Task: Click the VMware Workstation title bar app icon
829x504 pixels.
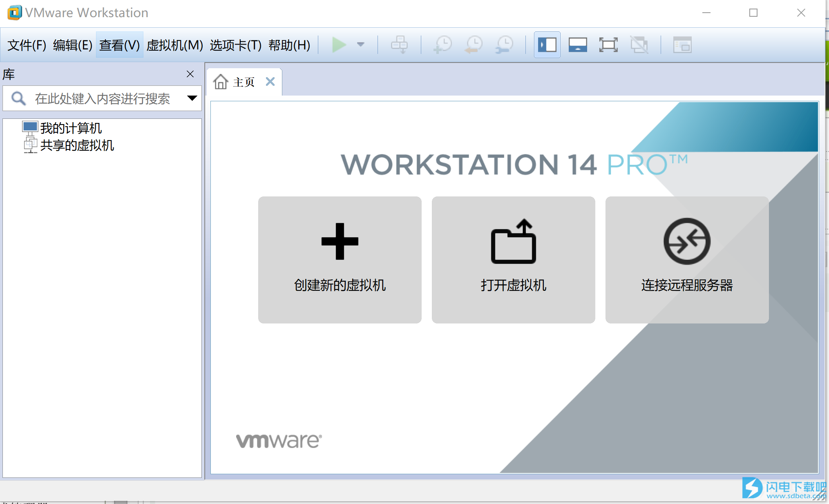Action: pyautogui.click(x=15, y=13)
